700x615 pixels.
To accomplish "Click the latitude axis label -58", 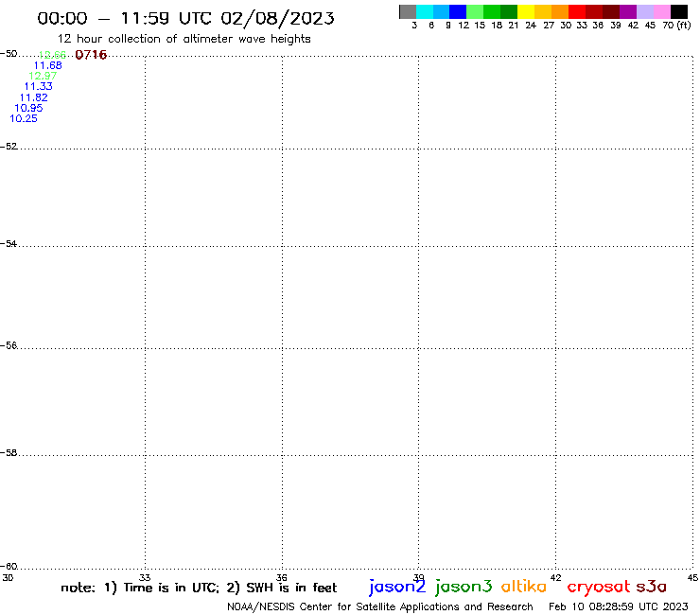I will point(9,453).
